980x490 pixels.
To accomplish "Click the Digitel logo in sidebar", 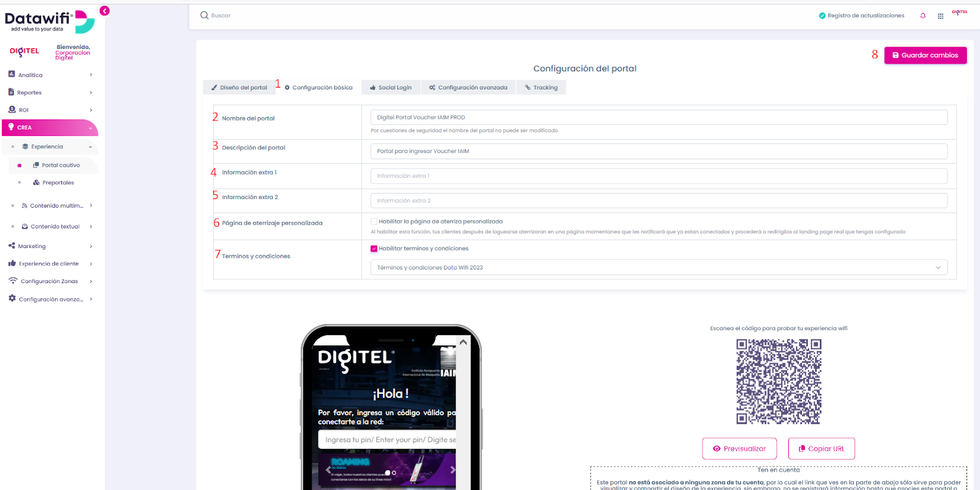I will click(24, 51).
